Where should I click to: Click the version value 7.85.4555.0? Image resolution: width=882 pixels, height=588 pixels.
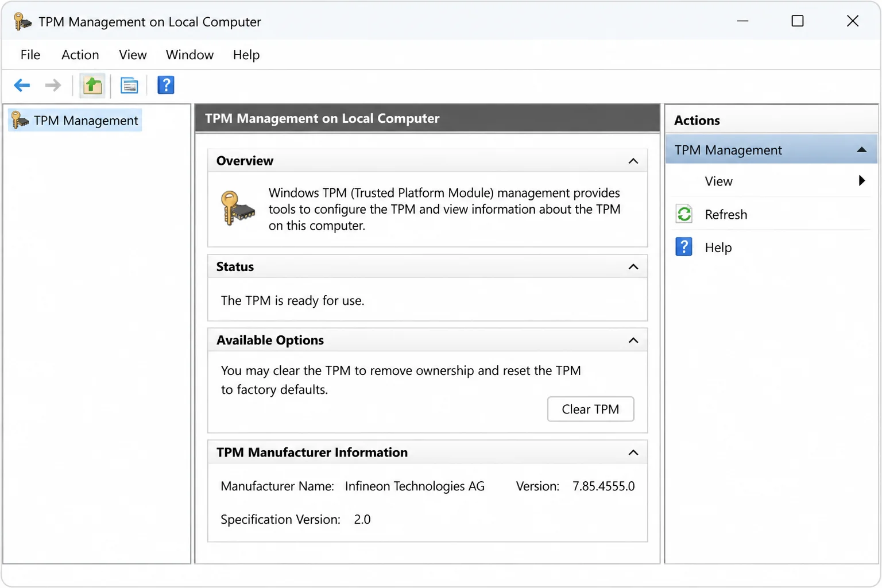pos(604,486)
